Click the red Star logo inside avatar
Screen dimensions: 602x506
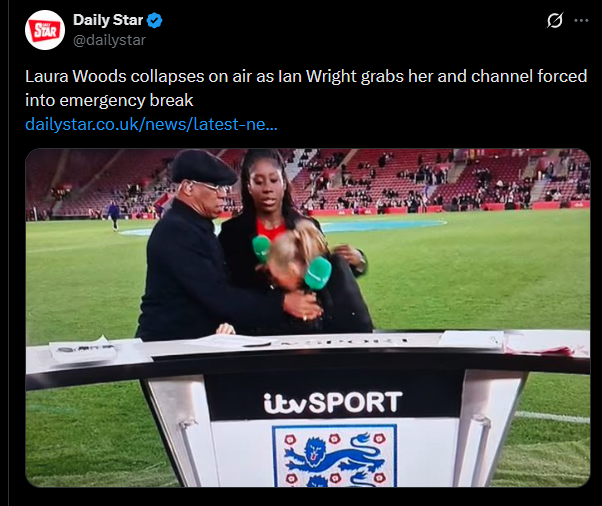45,31
